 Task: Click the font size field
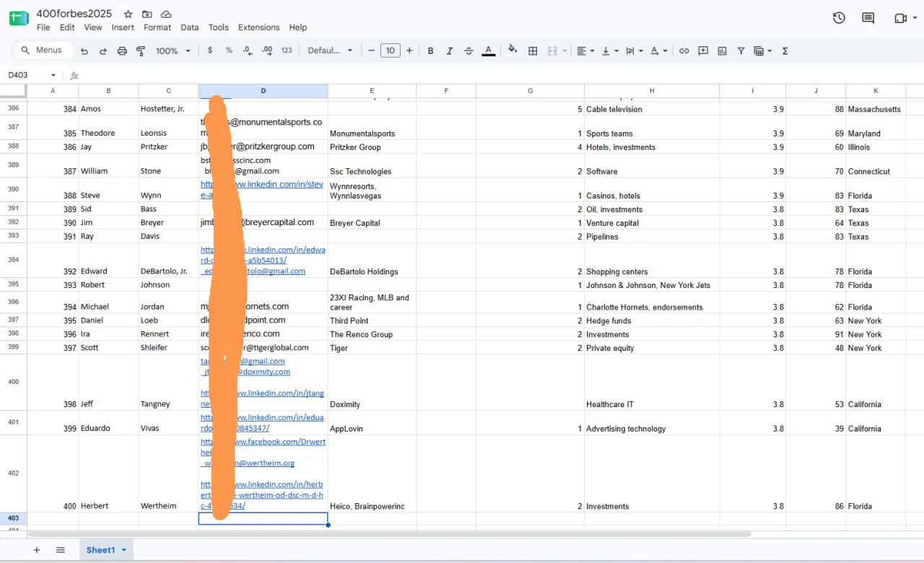pyautogui.click(x=390, y=51)
